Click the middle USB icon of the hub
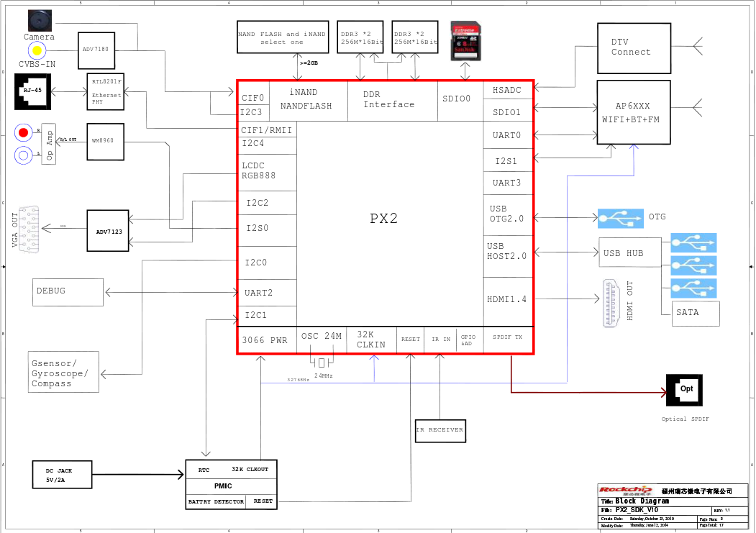 pos(693,265)
